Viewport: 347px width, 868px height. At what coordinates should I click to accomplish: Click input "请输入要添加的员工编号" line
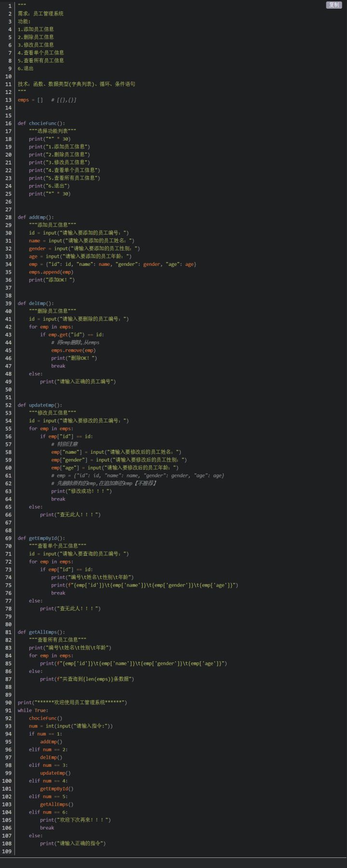pyautogui.click(x=79, y=233)
